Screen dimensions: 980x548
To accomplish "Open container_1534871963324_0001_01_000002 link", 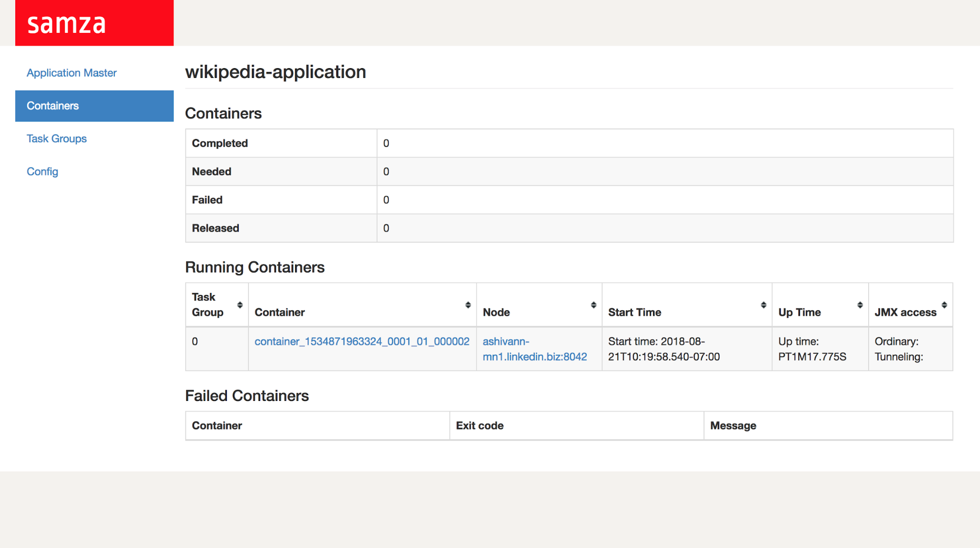I will click(362, 342).
